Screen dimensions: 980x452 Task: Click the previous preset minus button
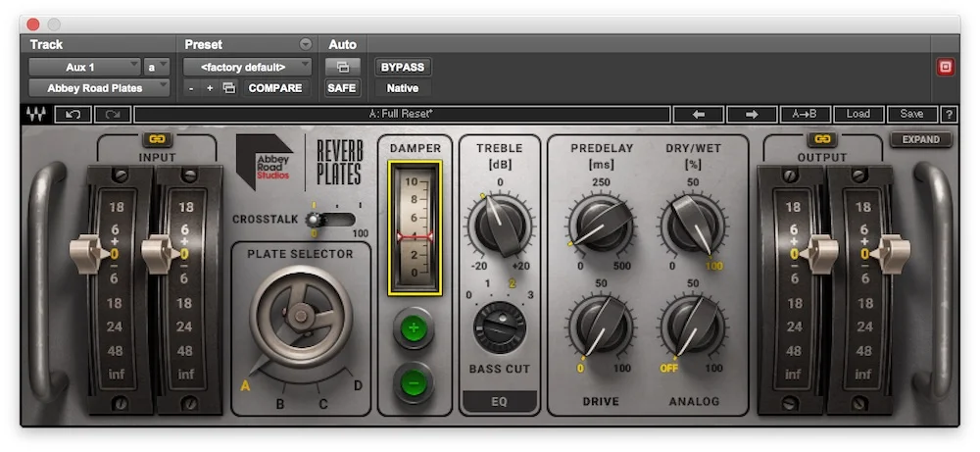click(x=191, y=88)
